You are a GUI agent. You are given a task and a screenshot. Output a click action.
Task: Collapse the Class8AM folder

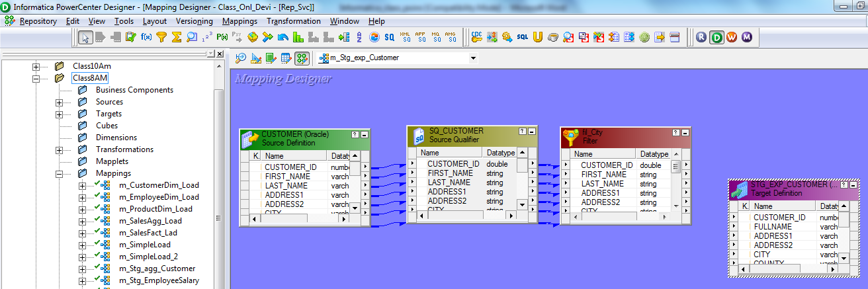36,78
